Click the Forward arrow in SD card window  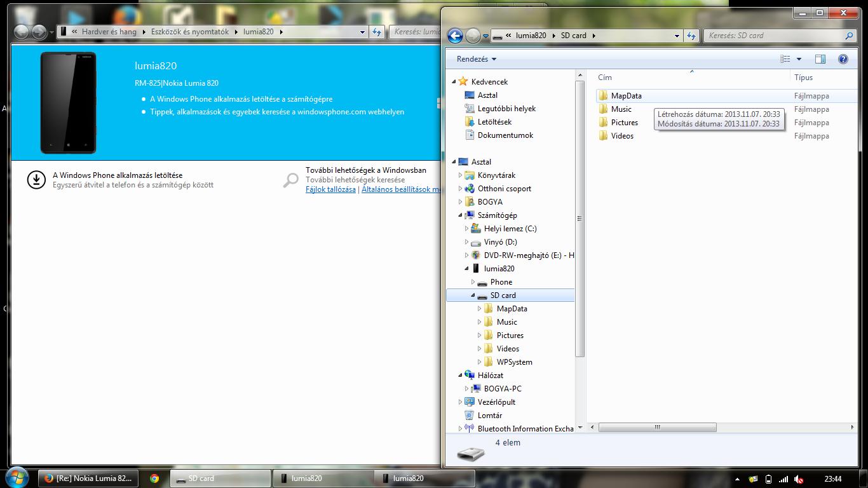point(473,36)
